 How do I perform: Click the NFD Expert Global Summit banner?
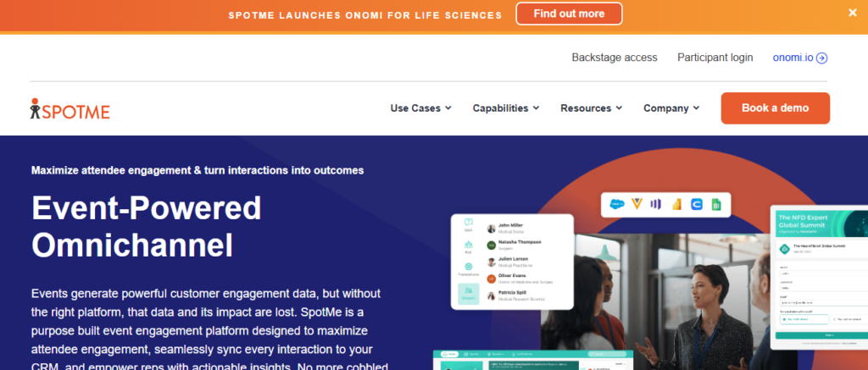pyautogui.click(x=821, y=223)
